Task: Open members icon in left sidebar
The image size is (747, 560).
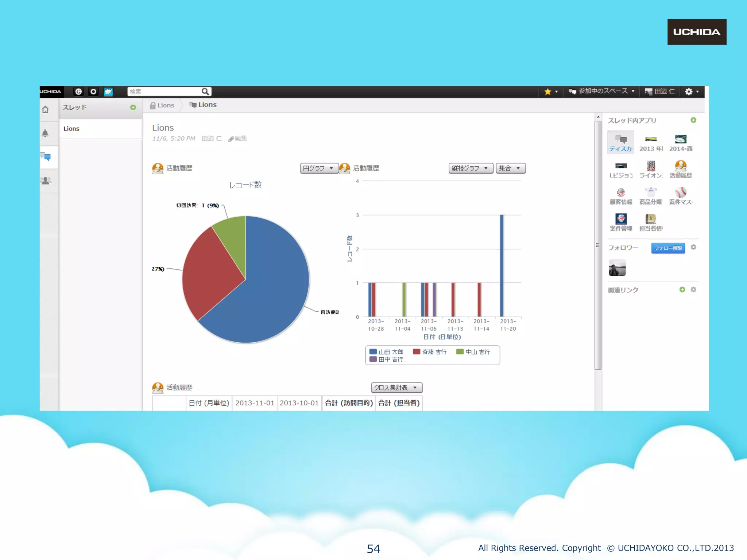Action: pyautogui.click(x=46, y=180)
